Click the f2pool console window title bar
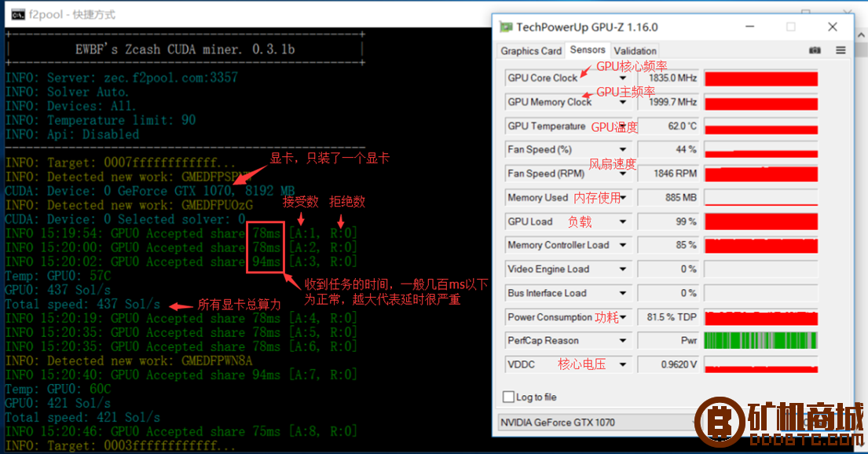 coord(249,14)
